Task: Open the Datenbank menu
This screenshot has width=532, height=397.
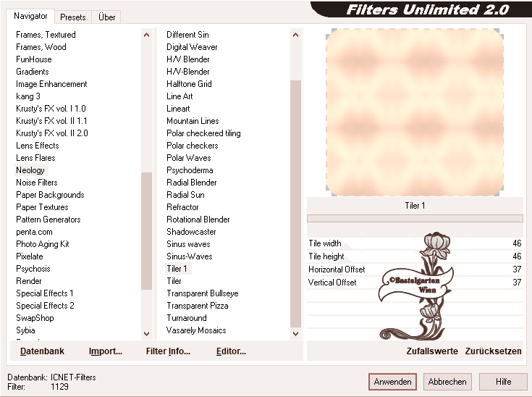Action: click(42, 351)
